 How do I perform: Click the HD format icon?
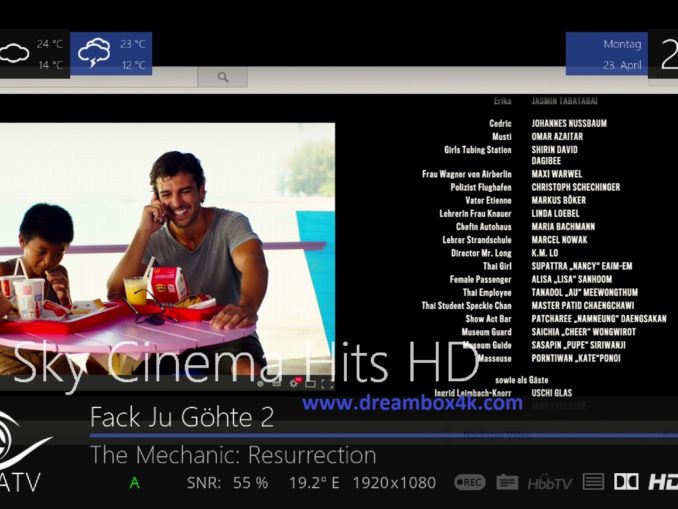point(663,482)
